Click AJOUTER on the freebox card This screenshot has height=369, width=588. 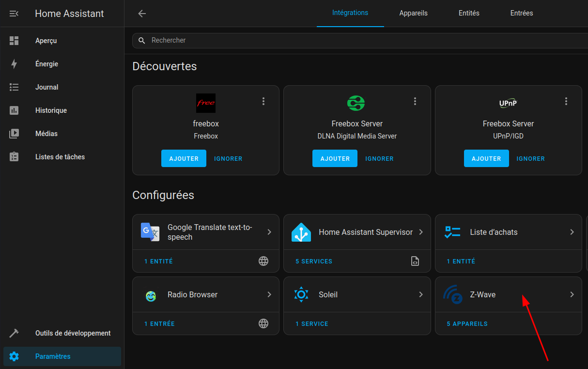[184, 158]
